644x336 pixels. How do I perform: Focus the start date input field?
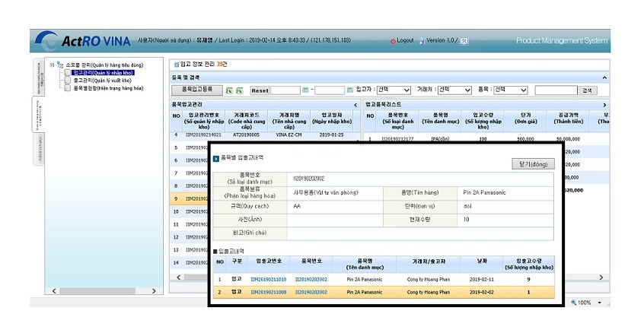click(x=285, y=90)
